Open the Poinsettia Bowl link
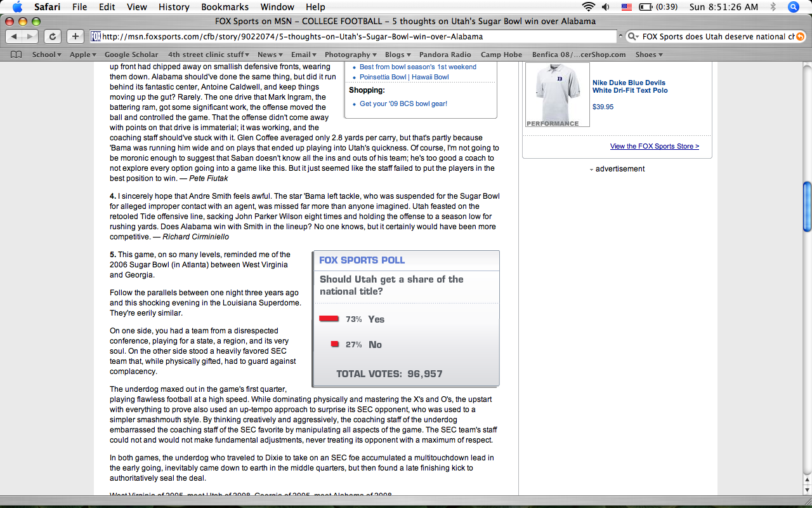Screen dimensions: 812x508 tap(383, 77)
